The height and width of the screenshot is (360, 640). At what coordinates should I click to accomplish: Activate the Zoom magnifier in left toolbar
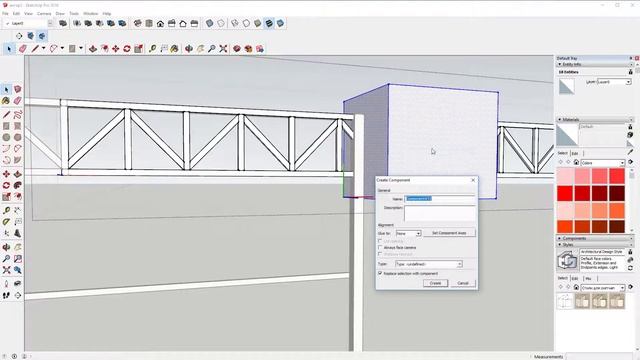(x=6, y=259)
